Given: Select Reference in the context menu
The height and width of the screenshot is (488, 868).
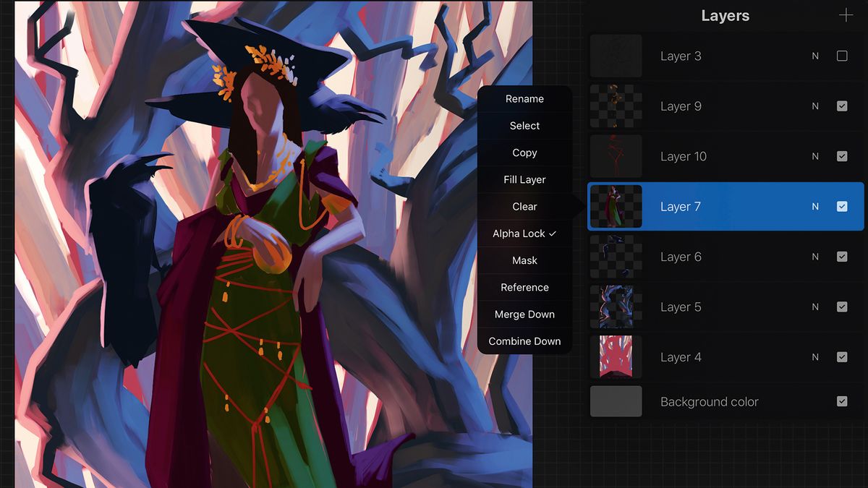Looking at the screenshot, I should pos(524,287).
